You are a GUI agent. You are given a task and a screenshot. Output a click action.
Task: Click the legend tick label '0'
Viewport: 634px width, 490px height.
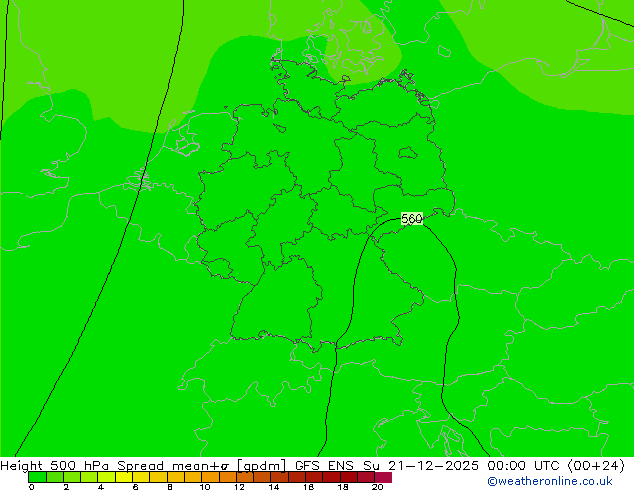tap(32, 487)
